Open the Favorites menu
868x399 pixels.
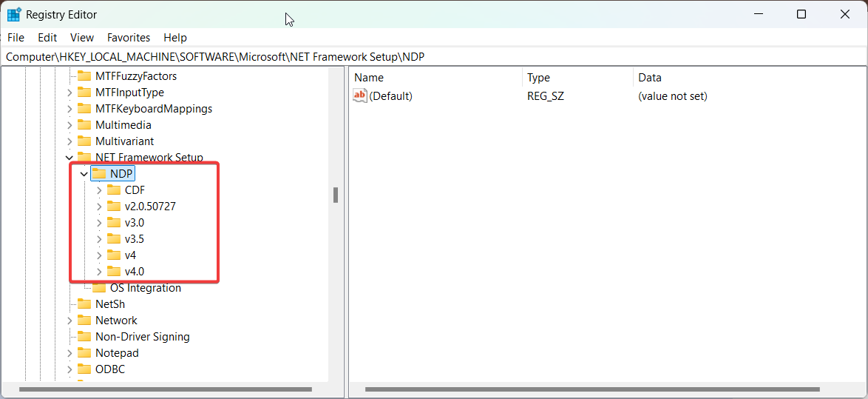coord(128,38)
